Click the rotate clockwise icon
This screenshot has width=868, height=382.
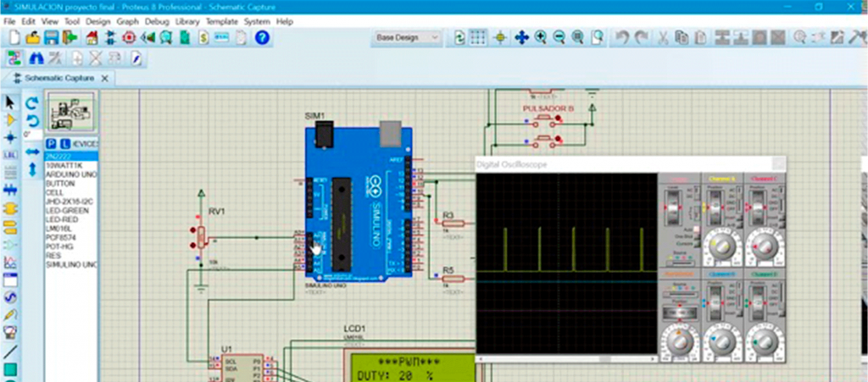tap(32, 102)
